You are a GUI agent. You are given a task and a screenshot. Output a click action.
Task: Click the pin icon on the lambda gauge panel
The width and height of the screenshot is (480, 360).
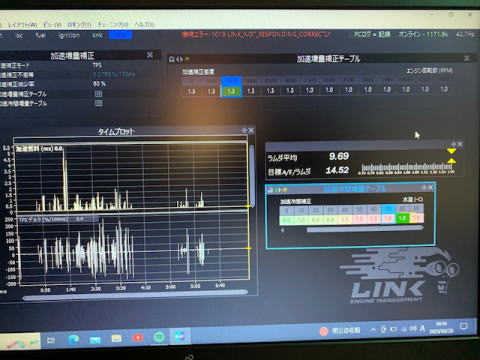453,144
